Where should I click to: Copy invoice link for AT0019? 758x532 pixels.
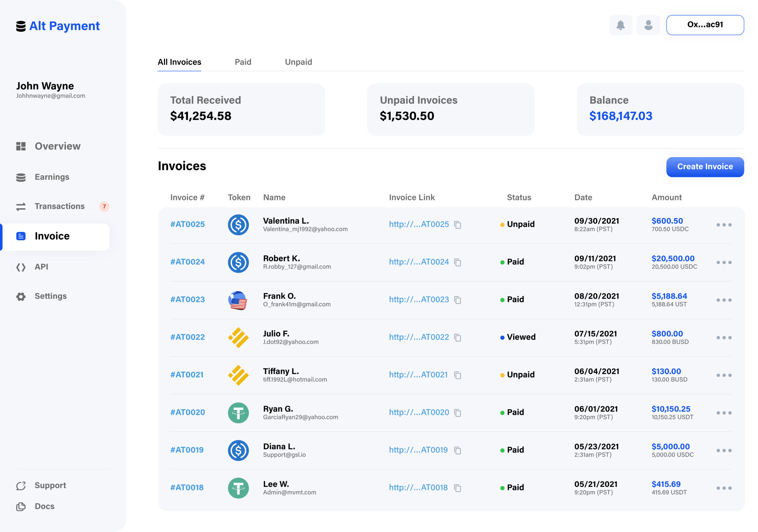(458, 450)
